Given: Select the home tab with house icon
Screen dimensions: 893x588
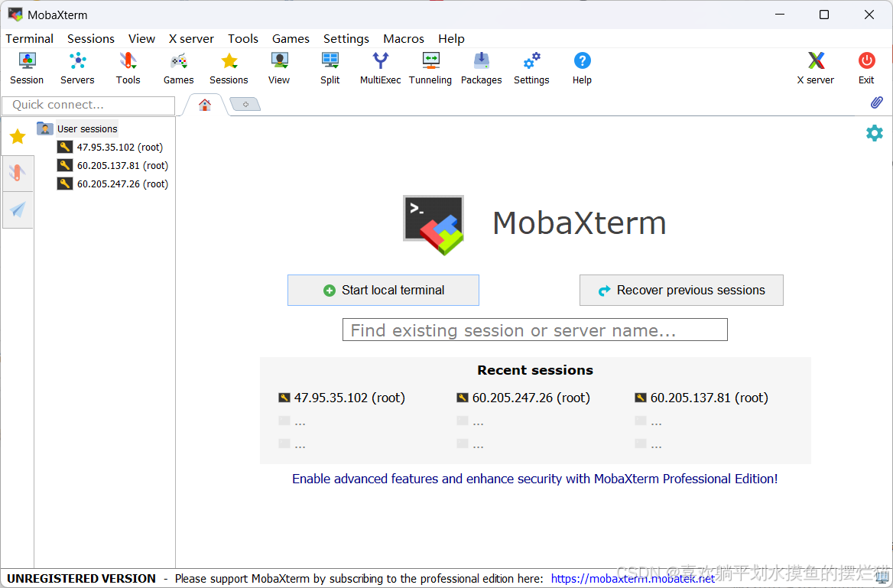Looking at the screenshot, I should 204,105.
